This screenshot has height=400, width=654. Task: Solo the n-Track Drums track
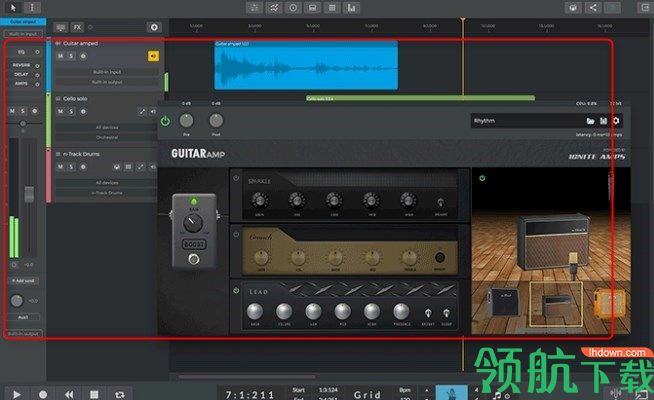click(x=71, y=167)
